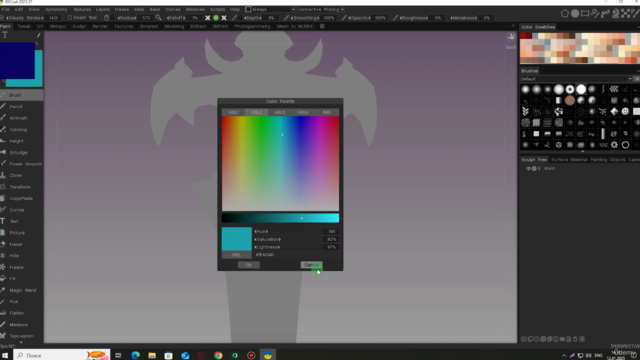The height and width of the screenshot is (360, 640).
Task: Click the HSL mode button below swatch
Action: pos(236,255)
